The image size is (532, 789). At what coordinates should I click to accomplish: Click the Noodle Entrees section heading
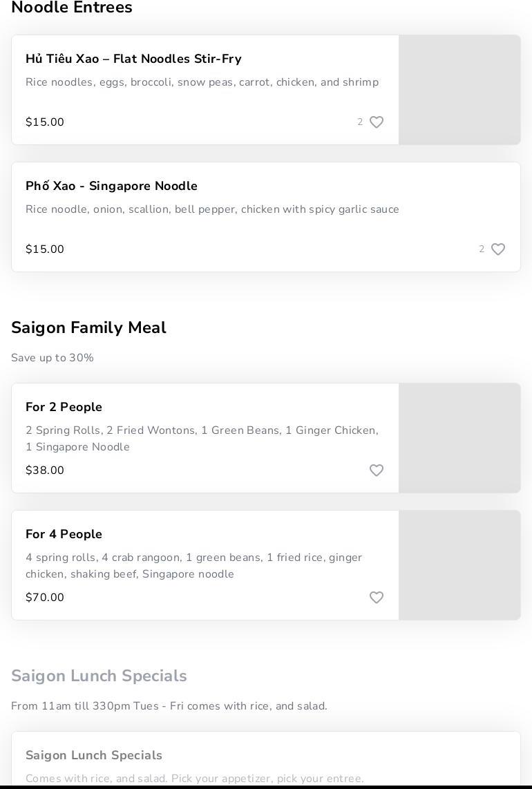[x=72, y=8]
